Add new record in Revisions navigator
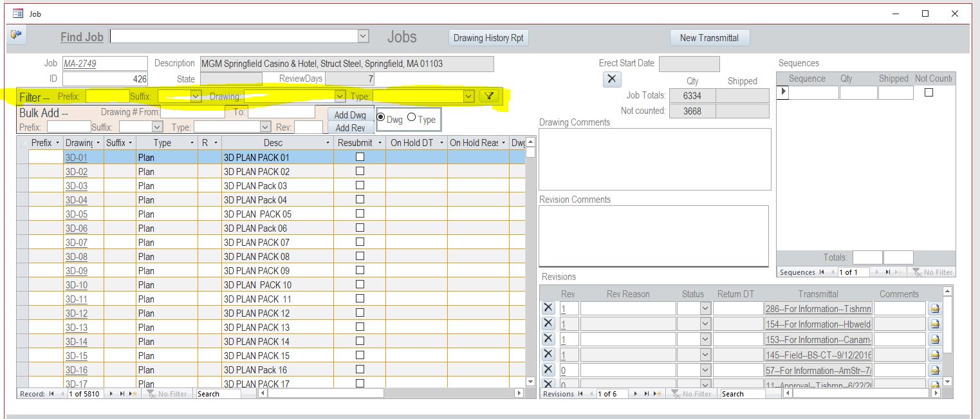The height and width of the screenshot is (419, 980). (656, 394)
